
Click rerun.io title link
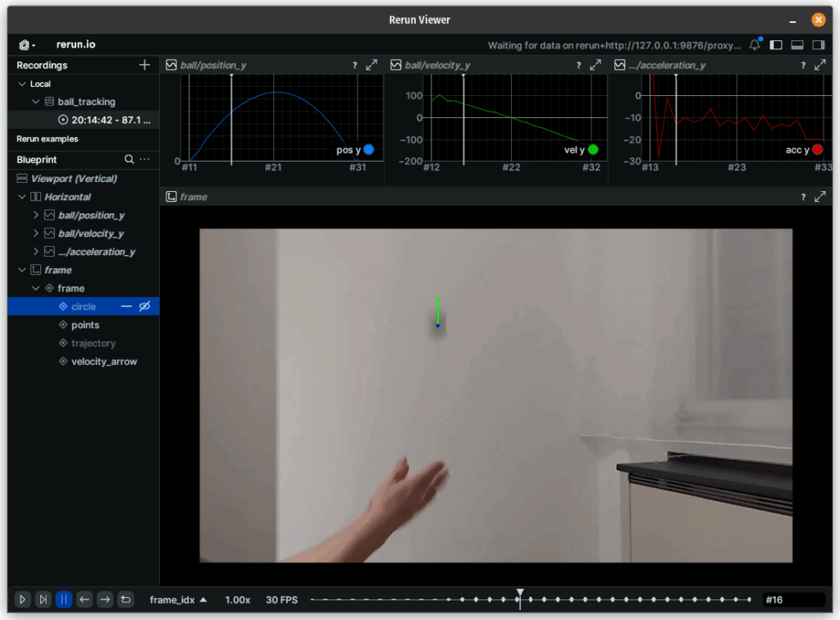click(75, 44)
